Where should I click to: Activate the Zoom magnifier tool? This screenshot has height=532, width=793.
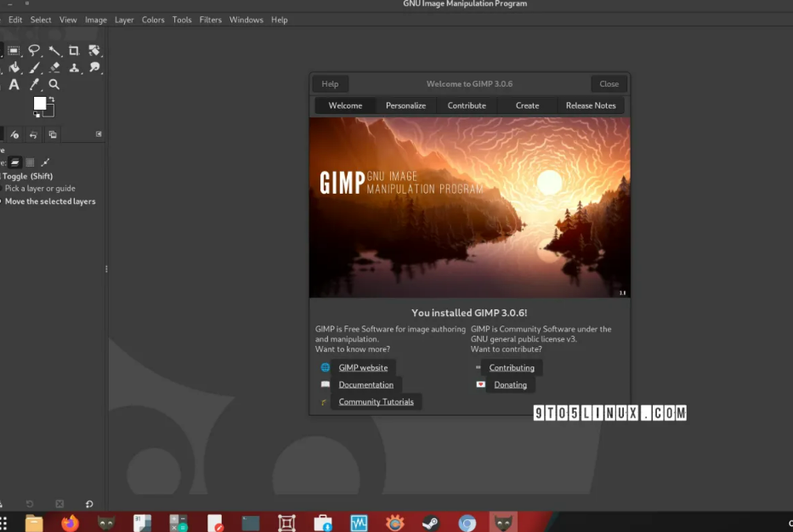54,85
